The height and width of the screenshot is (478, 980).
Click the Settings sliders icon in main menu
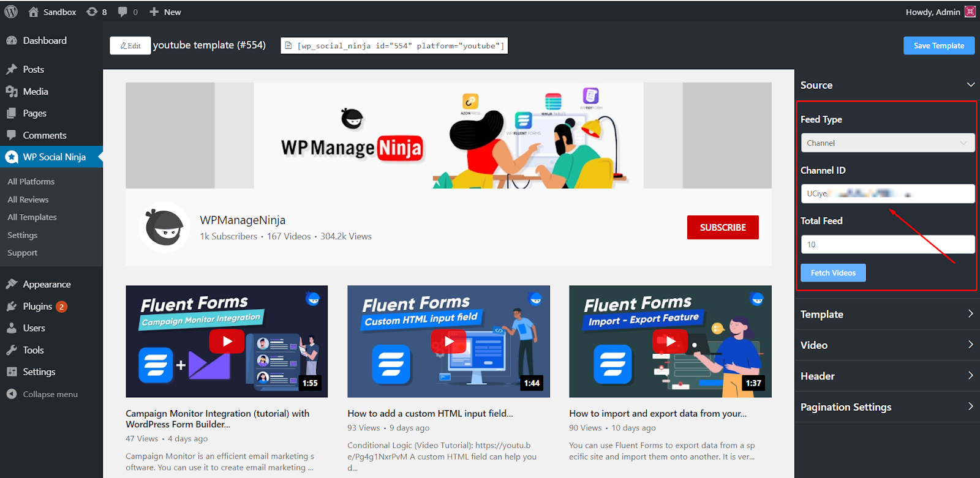[12, 372]
